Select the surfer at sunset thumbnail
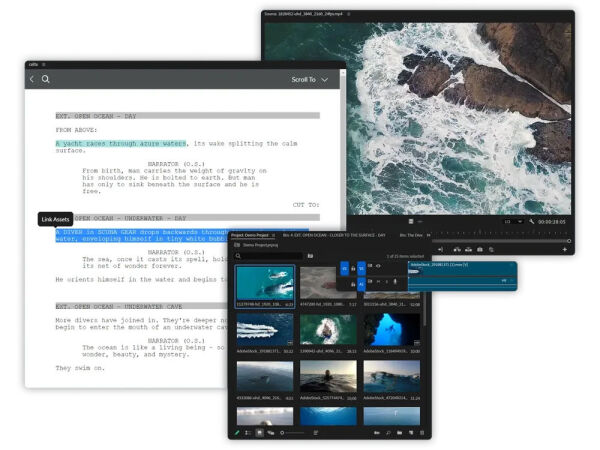The height and width of the screenshot is (450, 600). (x=328, y=377)
